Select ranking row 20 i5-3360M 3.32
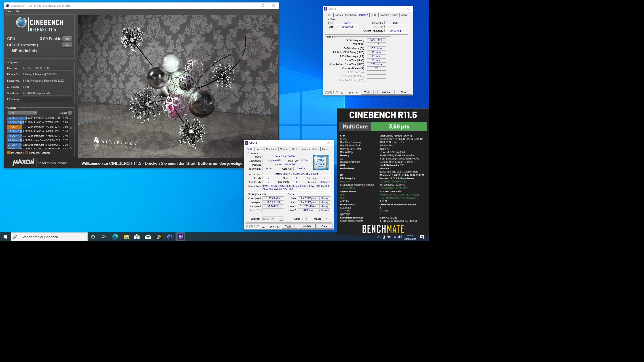Image resolution: width=644 pixels, height=362 pixels. tap(38, 140)
